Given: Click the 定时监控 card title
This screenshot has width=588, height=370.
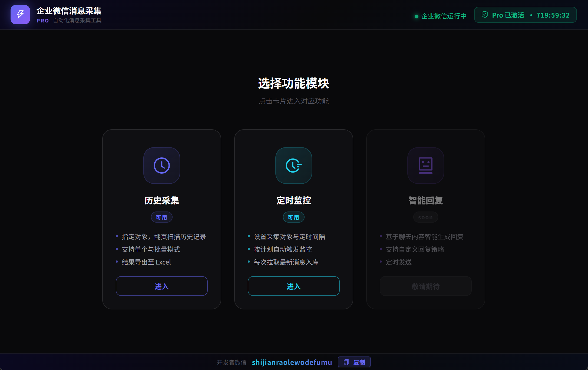Looking at the screenshot, I should click(x=294, y=200).
